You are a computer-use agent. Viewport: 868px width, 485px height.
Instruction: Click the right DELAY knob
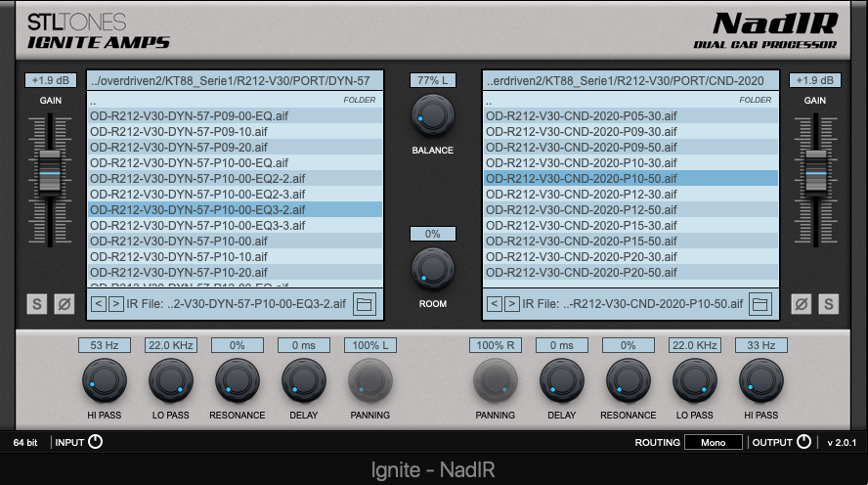coord(561,381)
